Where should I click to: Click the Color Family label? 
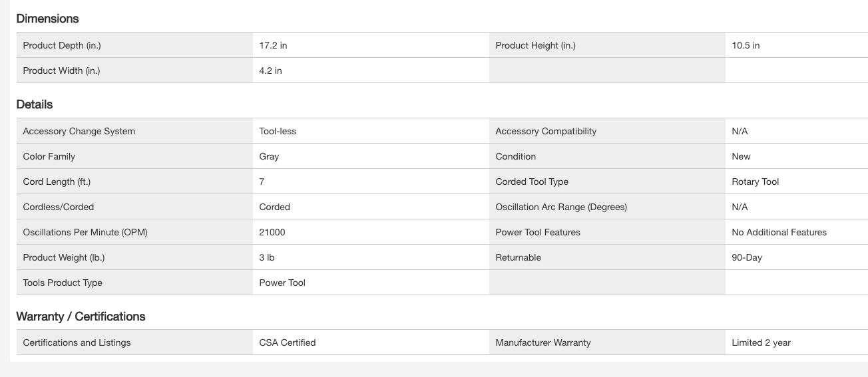pos(49,156)
